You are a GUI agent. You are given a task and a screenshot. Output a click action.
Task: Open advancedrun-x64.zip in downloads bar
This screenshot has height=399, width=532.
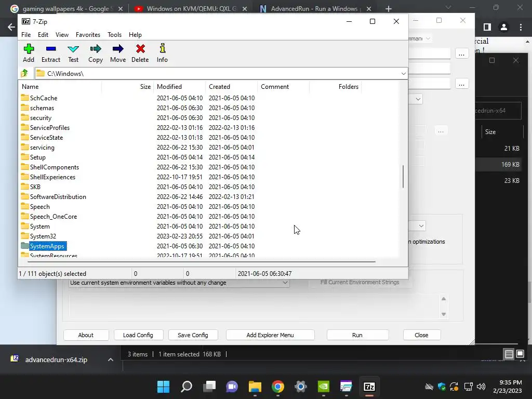coord(56,360)
